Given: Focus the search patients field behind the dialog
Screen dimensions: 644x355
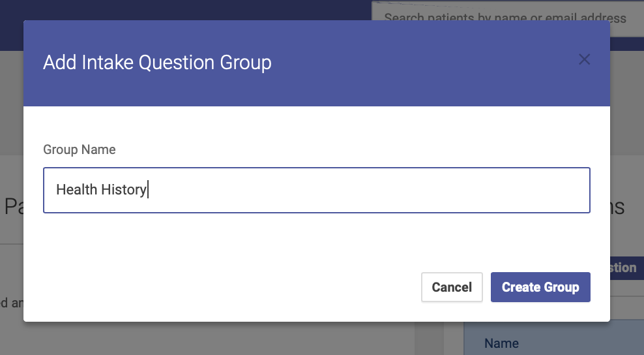Looking at the screenshot, I should click(508, 11).
